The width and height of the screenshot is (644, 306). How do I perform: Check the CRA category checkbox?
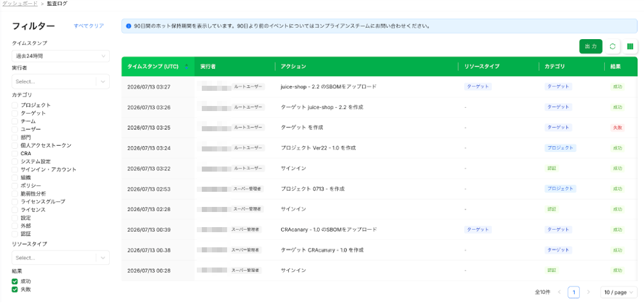pos(15,153)
